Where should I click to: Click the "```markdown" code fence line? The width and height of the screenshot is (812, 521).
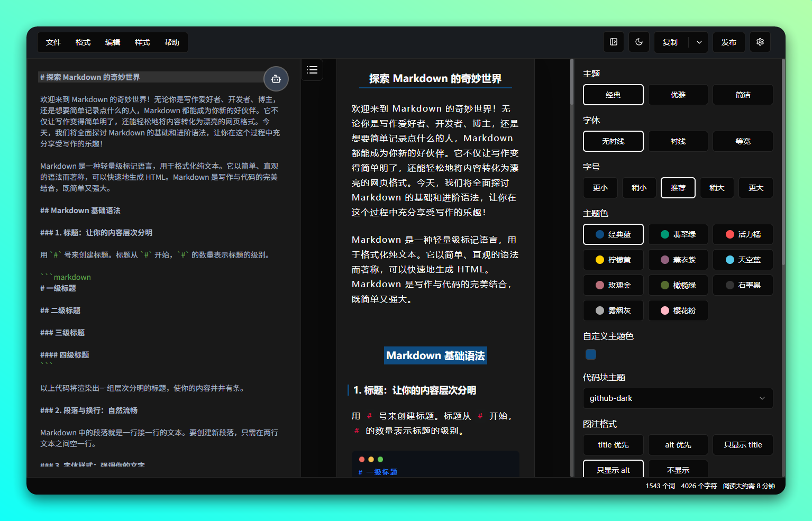(x=66, y=277)
